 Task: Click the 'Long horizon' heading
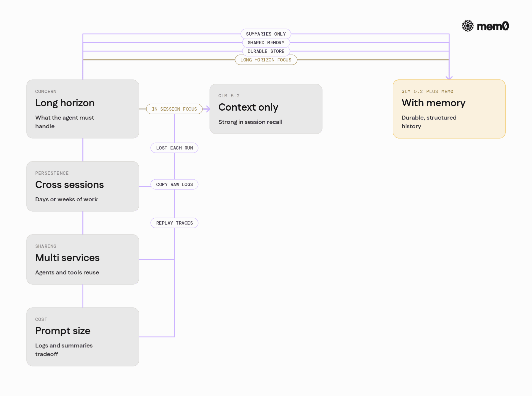[x=65, y=103]
